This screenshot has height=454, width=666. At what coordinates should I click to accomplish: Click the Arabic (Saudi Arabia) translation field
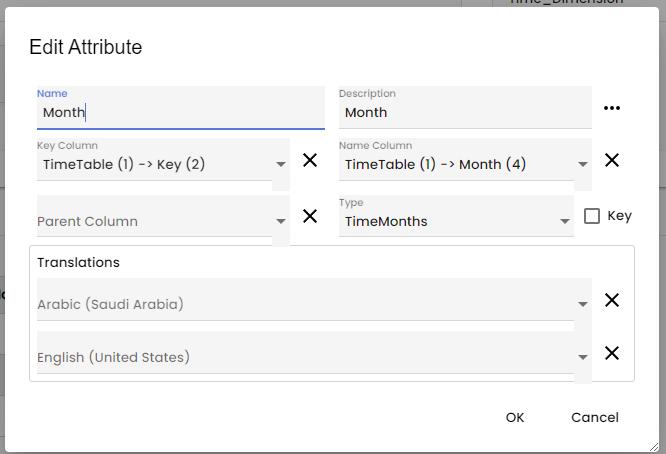(x=300, y=303)
